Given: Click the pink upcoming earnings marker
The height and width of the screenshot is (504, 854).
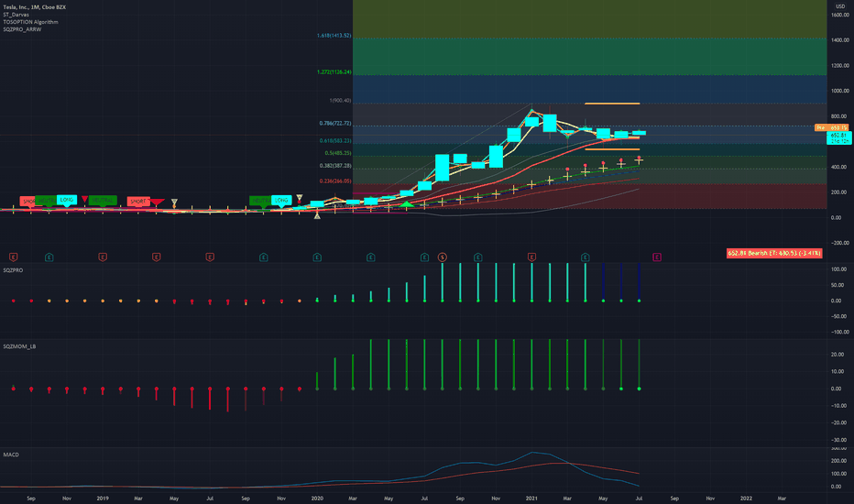Looking at the screenshot, I should (657, 257).
